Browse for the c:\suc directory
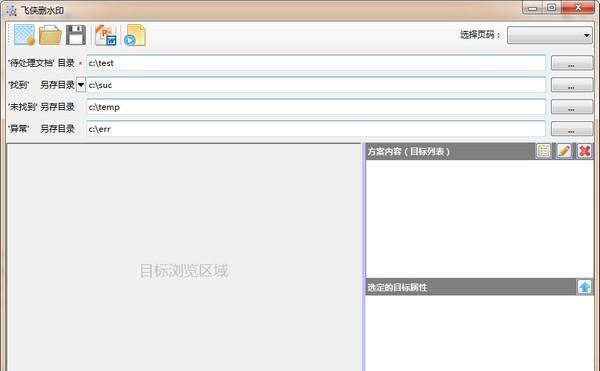The width and height of the screenshot is (600, 371). click(x=572, y=85)
